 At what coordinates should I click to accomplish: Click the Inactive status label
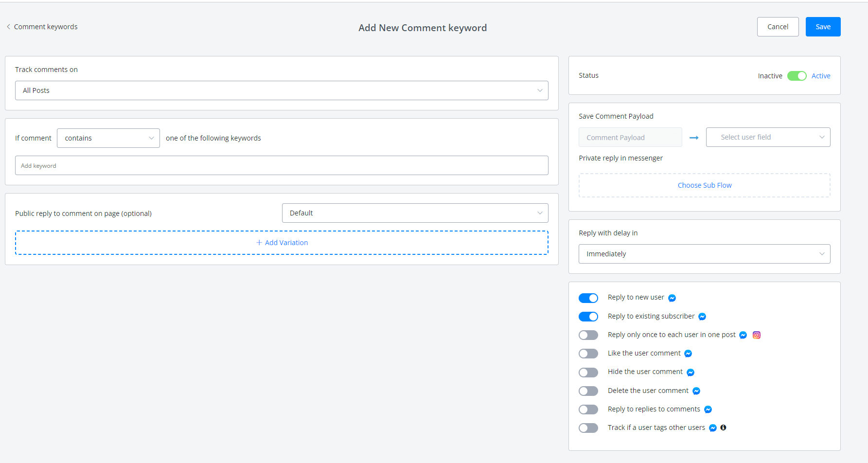click(770, 76)
